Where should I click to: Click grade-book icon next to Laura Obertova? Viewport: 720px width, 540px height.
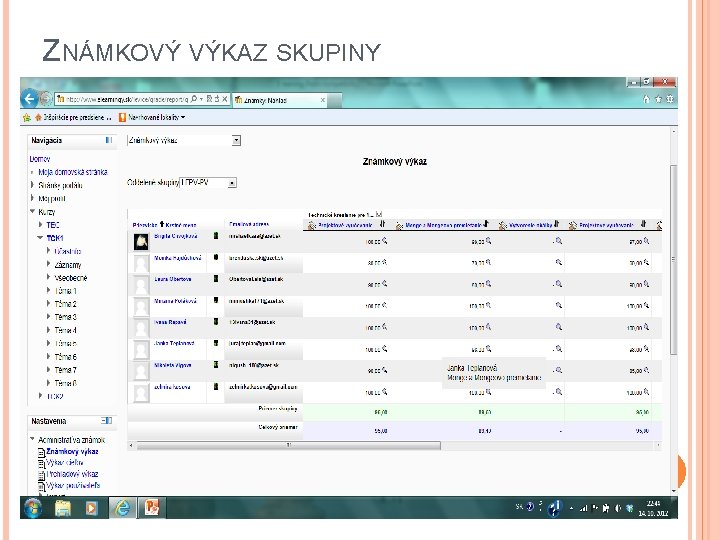pos(216,279)
